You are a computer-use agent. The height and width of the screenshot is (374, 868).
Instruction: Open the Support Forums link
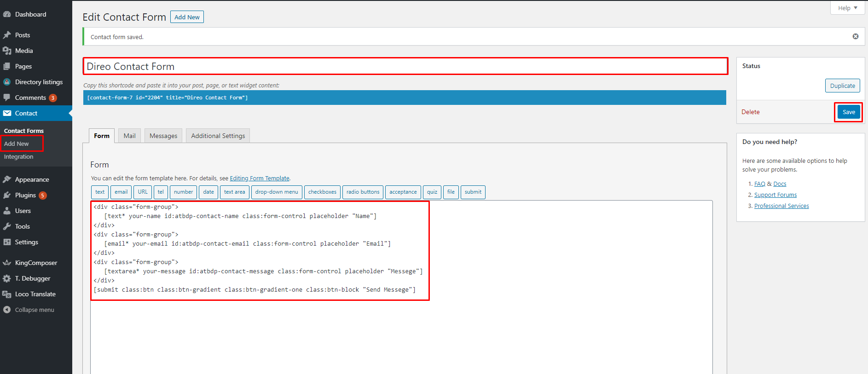[775, 195]
